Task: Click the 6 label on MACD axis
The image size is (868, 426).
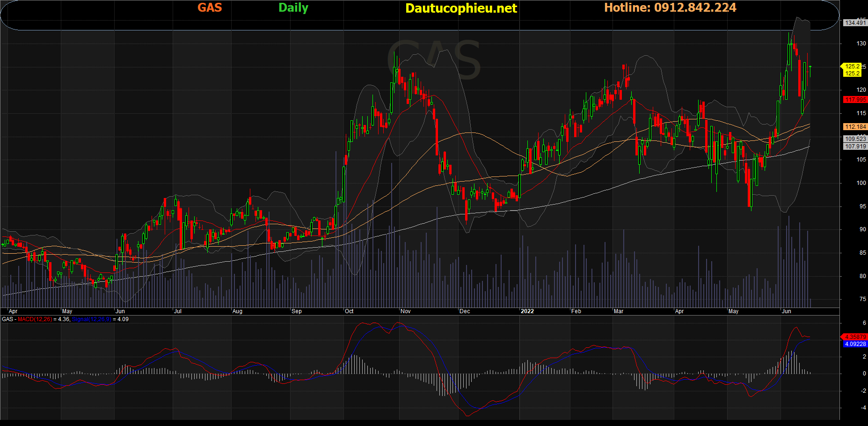Action: [864, 323]
